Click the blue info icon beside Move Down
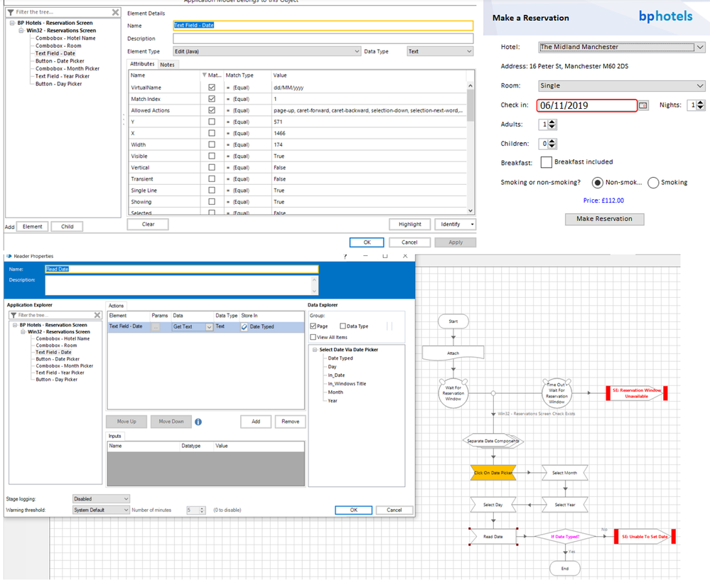710x588 pixels. [x=198, y=422]
